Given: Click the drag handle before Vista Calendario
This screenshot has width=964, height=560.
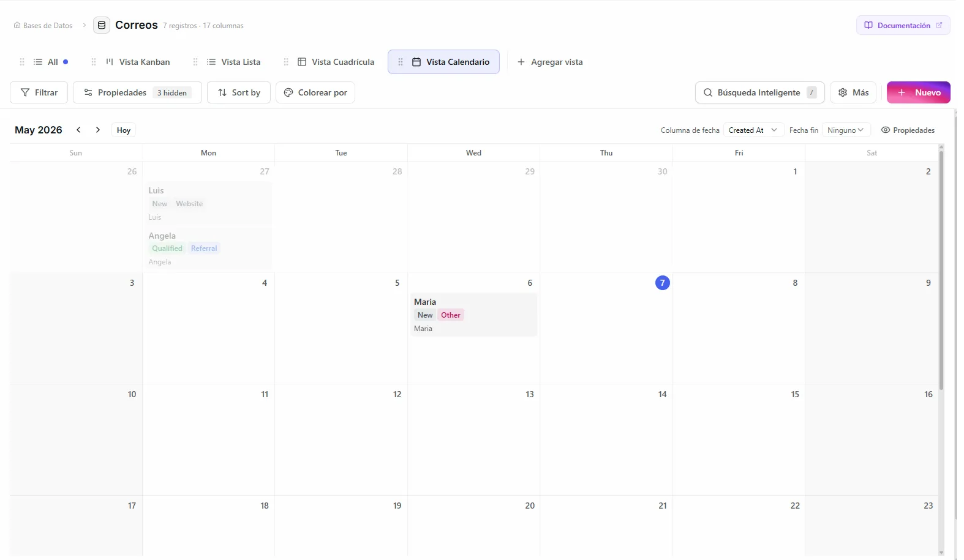Looking at the screenshot, I should pos(401,62).
